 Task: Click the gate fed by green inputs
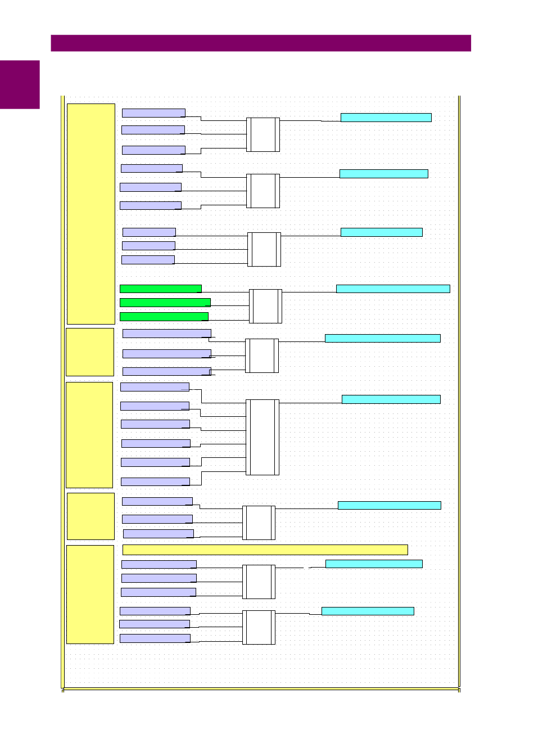(265, 306)
